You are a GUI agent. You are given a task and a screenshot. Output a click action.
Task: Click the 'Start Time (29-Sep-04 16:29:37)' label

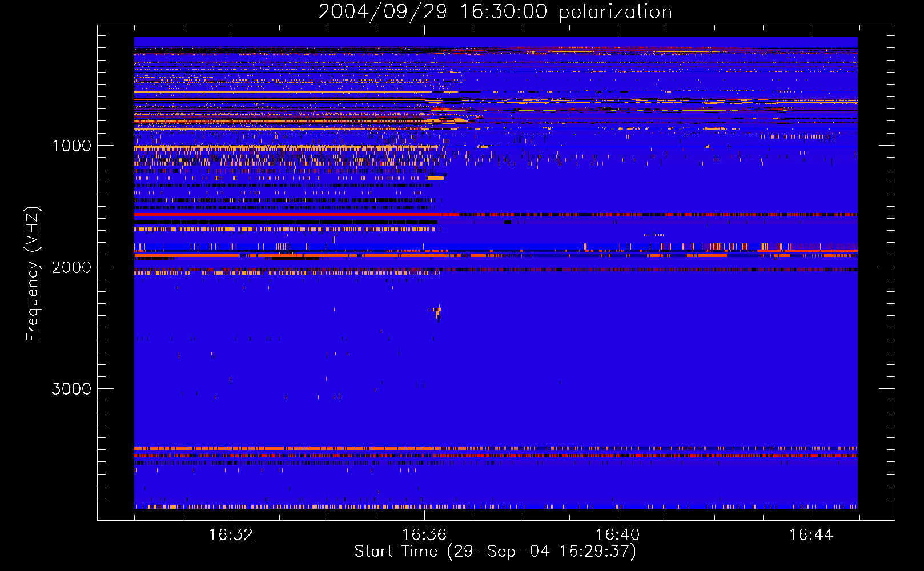(495, 552)
